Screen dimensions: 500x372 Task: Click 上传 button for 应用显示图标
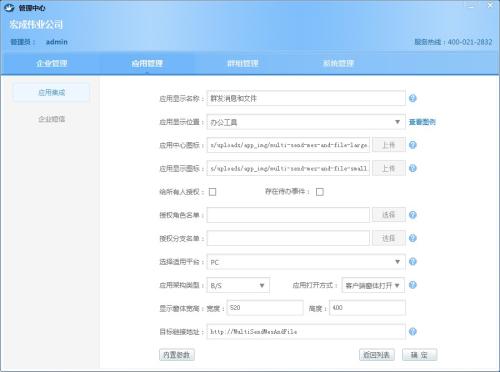[389, 168]
